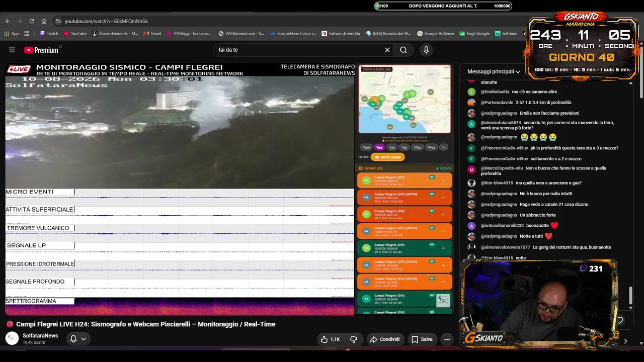Screen dimensions: 644x362
Task: Open @Partenodavide chat profile
Action: point(494,103)
